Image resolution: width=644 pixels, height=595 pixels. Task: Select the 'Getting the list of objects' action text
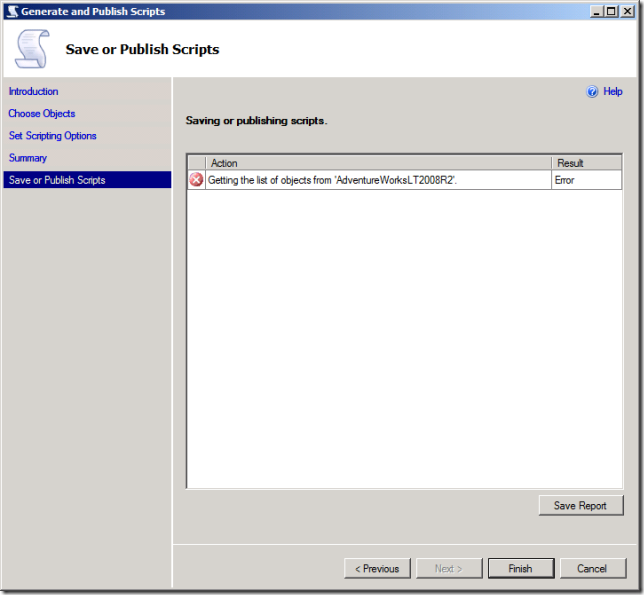click(x=332, y=180)
